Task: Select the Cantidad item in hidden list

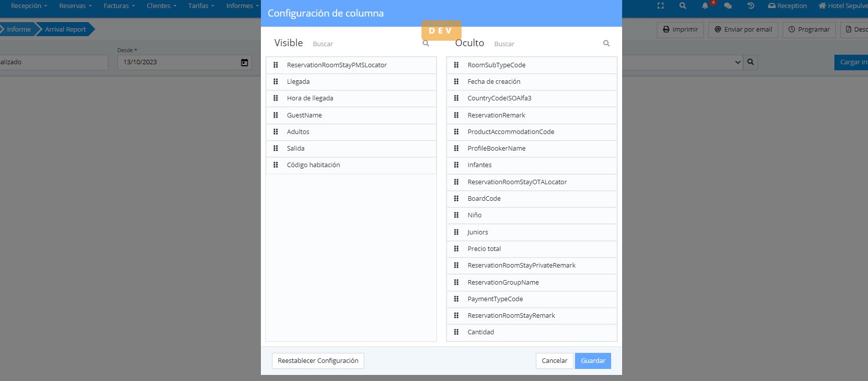Action: (481, 332)
